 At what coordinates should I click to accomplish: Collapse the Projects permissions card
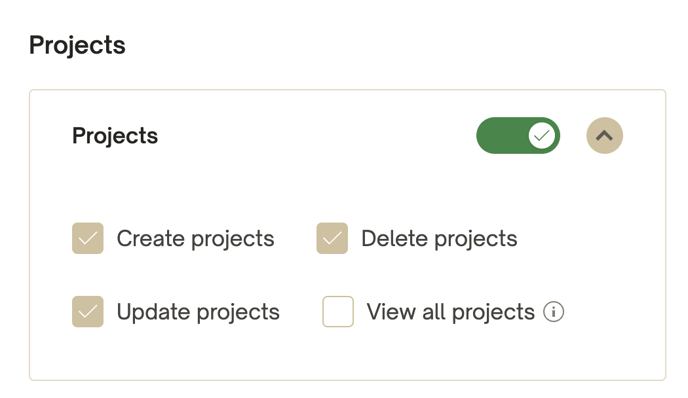(604, 136)
